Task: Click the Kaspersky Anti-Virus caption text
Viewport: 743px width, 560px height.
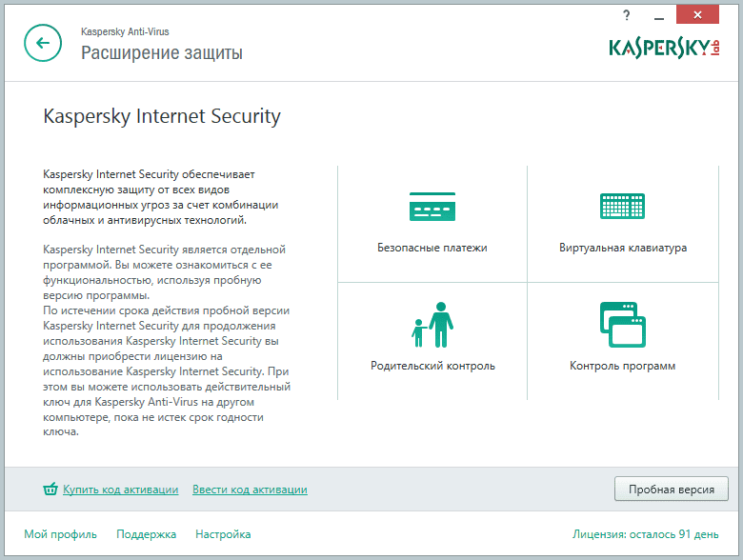Action: 125,31
